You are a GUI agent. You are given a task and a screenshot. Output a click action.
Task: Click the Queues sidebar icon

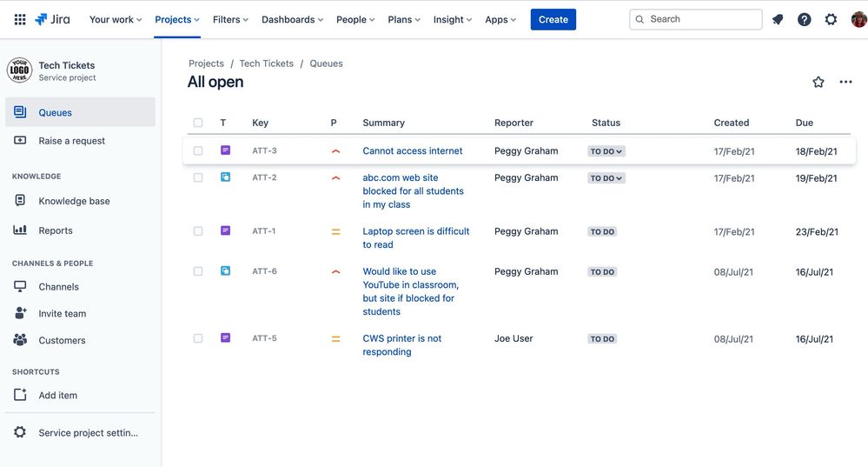(20, 112)
